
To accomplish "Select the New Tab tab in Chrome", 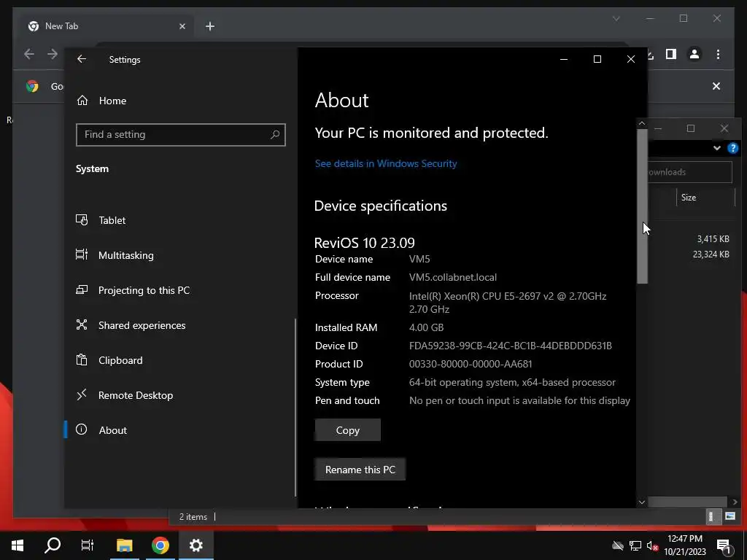I will coord(102,26).
